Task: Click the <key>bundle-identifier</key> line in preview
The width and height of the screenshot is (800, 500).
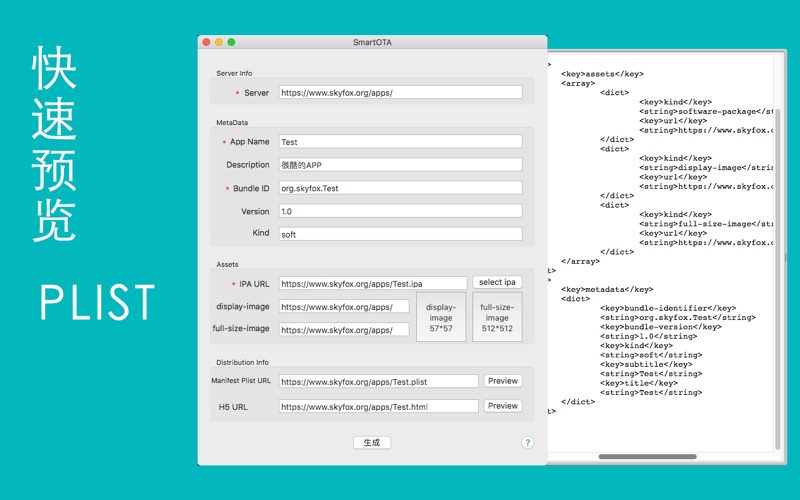Action: click(668, 308)
